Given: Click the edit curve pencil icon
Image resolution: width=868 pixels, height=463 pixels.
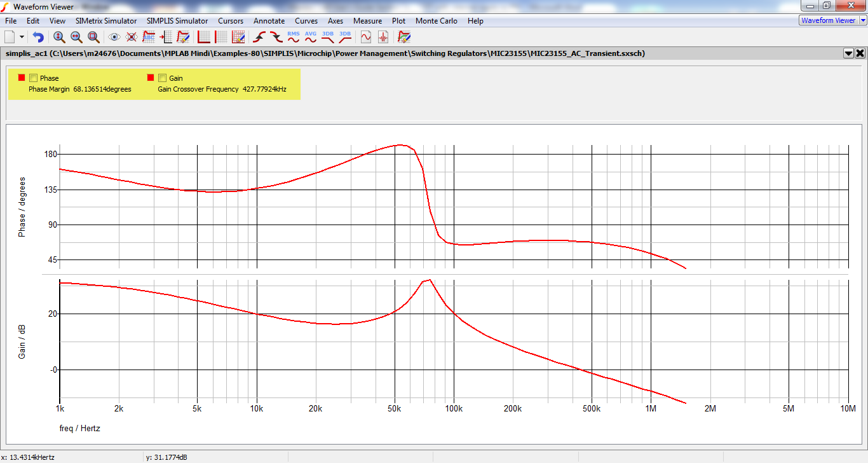Looking at the screenshot, I should tap(183, 37).
